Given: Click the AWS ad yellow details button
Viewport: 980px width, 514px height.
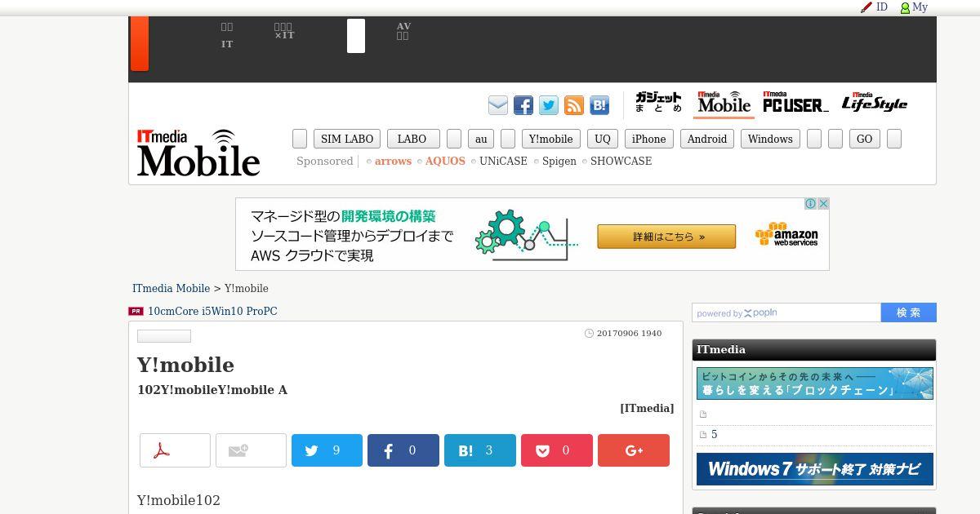Looking at the screenshot, I should point(666,237).
